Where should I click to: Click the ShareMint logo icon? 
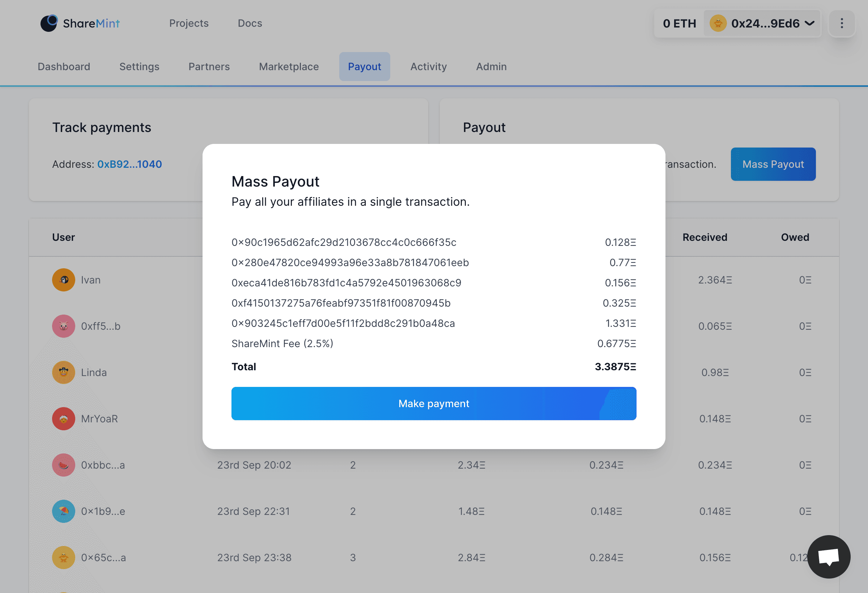click(x=49, y=23)
